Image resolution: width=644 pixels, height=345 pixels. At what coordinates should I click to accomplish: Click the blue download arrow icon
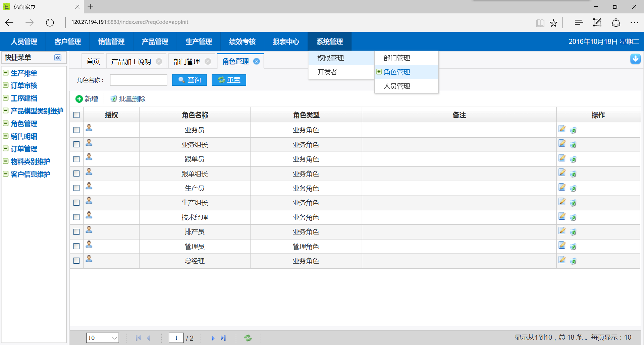635,59
